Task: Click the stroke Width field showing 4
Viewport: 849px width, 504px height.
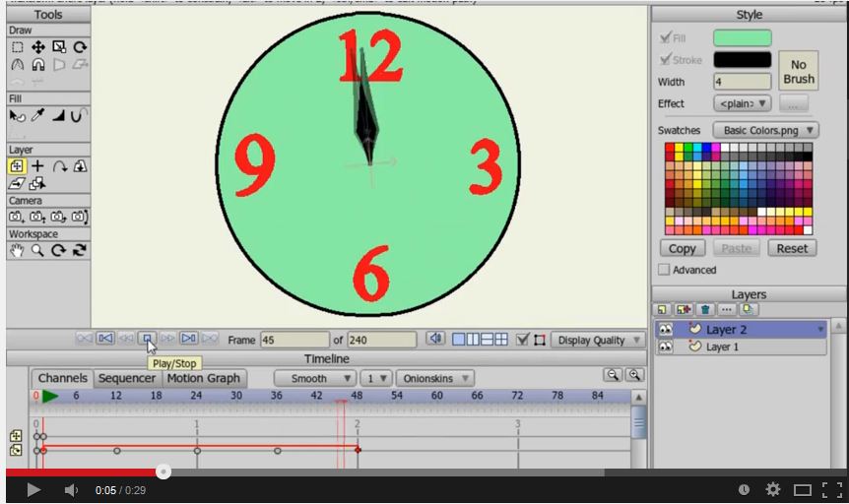Action: [743, 82]
